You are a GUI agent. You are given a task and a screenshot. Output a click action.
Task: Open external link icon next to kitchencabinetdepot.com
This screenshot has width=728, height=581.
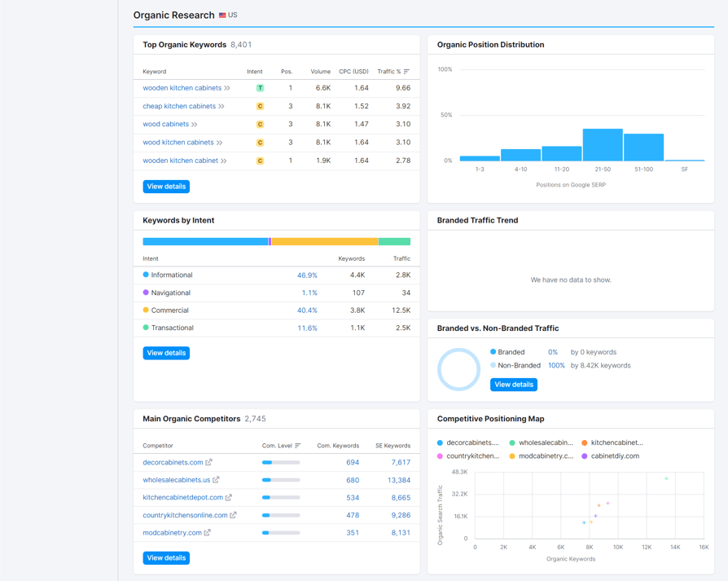[x=229, y=497]
